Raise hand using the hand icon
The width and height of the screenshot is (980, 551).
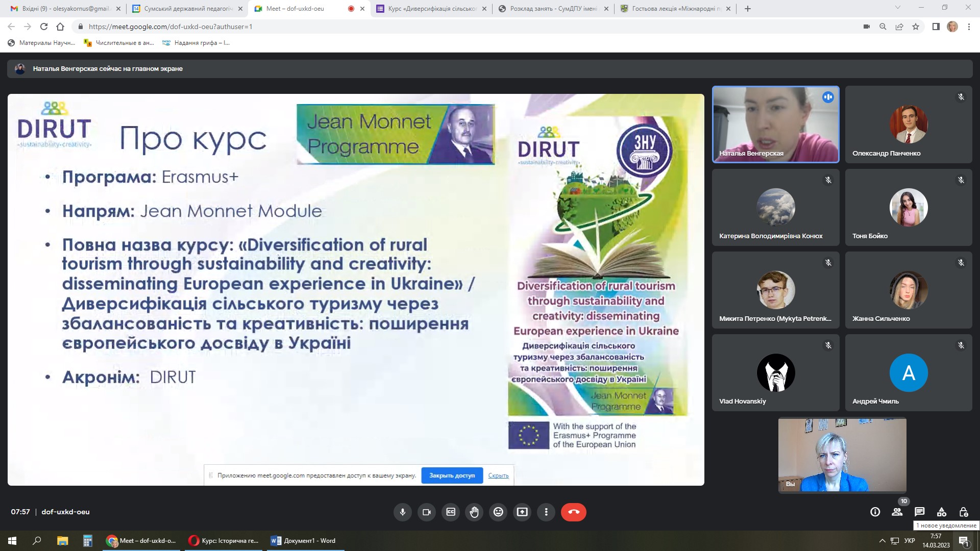point(474,512)
